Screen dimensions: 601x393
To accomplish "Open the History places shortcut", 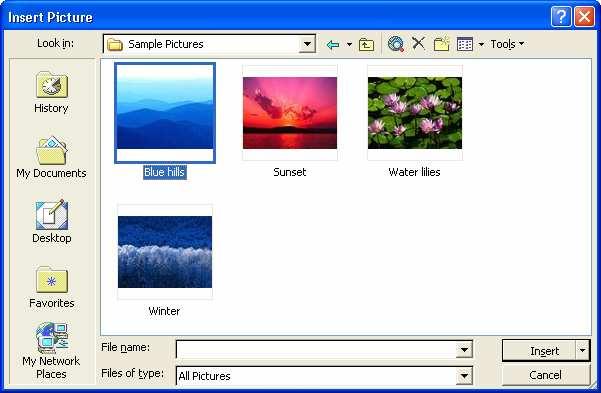I will click(51, 92).
